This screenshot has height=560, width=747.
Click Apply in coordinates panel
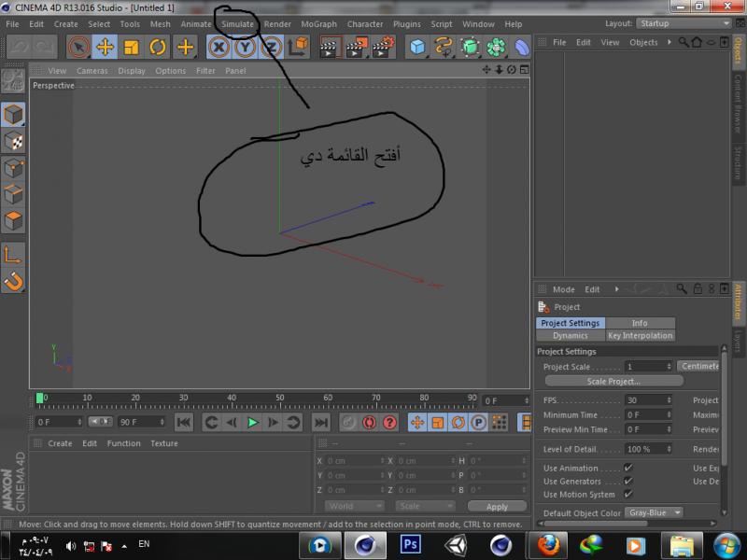[x=497, y=507]
